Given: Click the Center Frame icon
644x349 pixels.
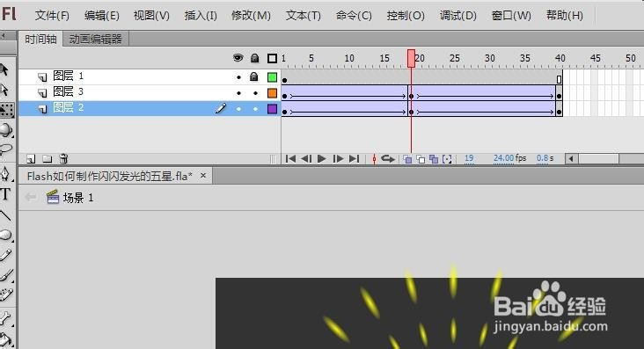Looking at the screenshot, I should [x=374, y=158].
